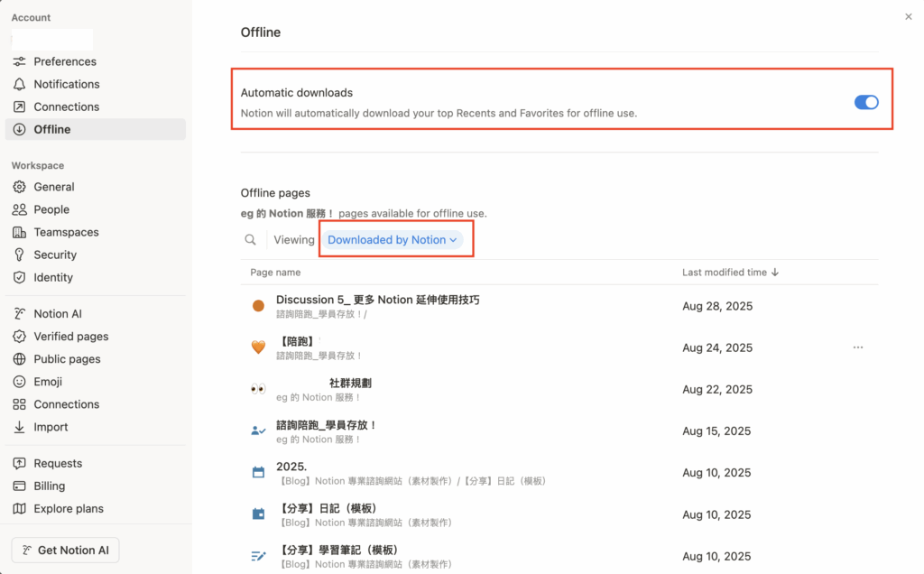The height and width of the screenshot is (574, 924).
Task: Open Explore plans link
Action: (x=69, y=508)
